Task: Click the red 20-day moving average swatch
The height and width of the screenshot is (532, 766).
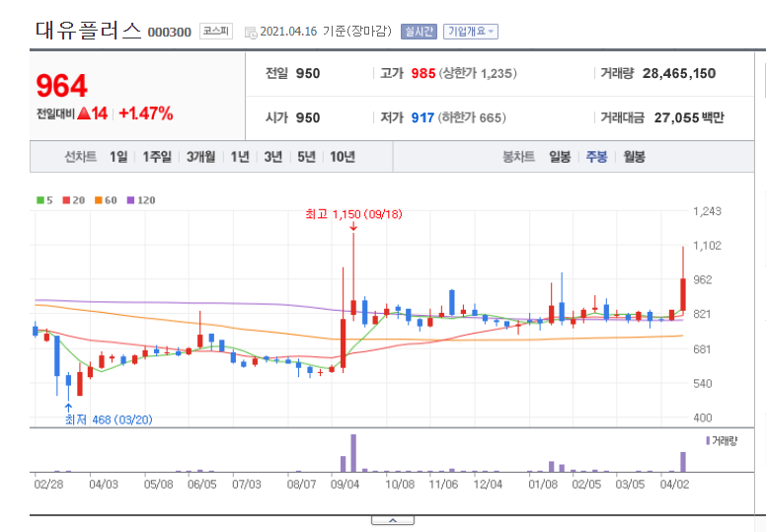Action: click(66, 200)
